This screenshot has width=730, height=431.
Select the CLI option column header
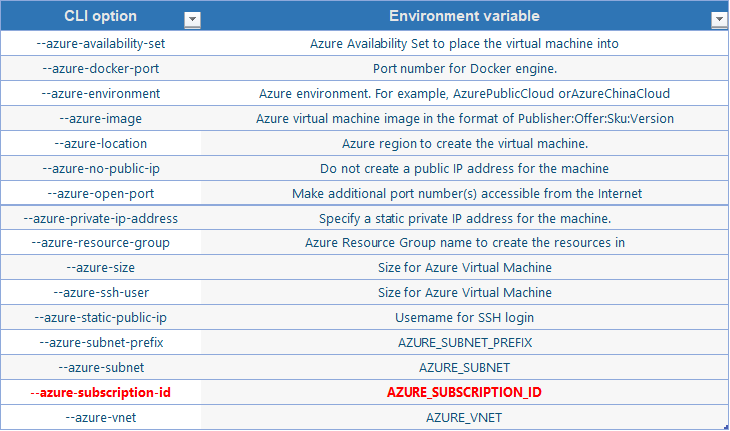[x=101, y=16]
